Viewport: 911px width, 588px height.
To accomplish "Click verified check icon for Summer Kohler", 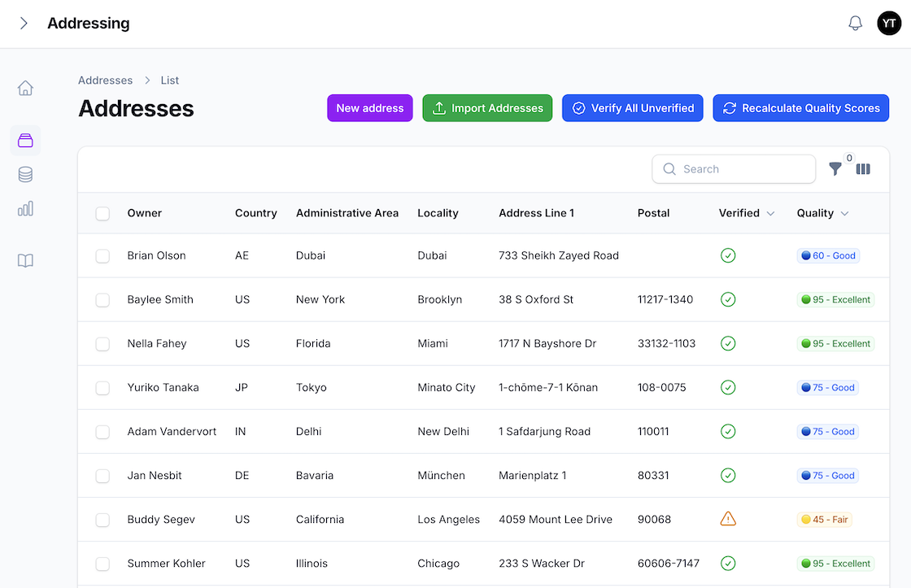I will [728, 563].
